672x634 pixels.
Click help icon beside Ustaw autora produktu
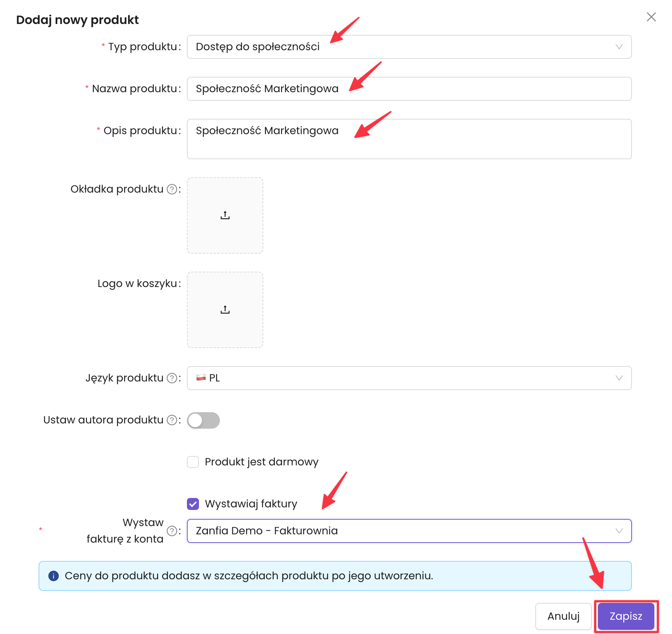pos(172,420)
